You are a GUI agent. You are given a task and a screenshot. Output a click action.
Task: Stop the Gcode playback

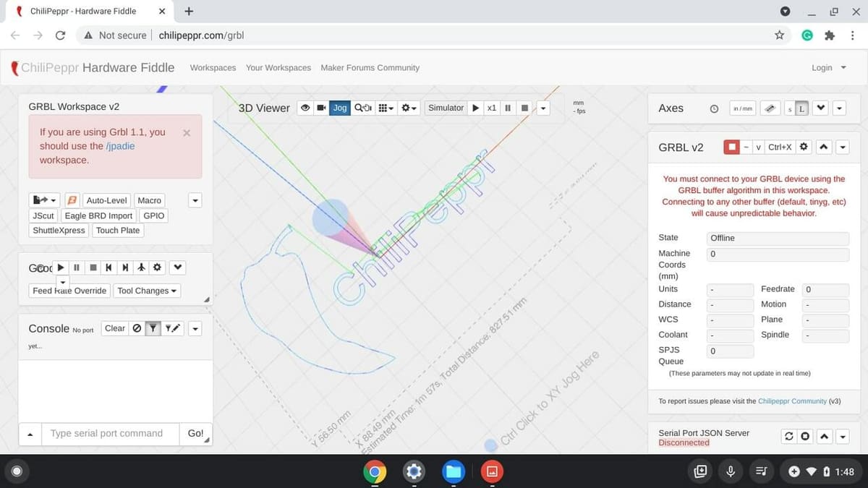tap(93, 267)
